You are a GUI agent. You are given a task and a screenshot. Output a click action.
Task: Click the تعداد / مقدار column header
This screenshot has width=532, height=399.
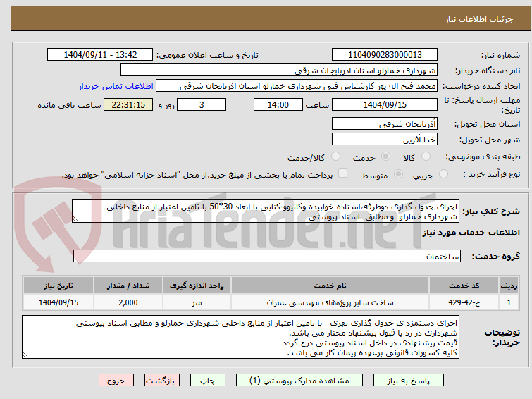click(x=128, y=286)
